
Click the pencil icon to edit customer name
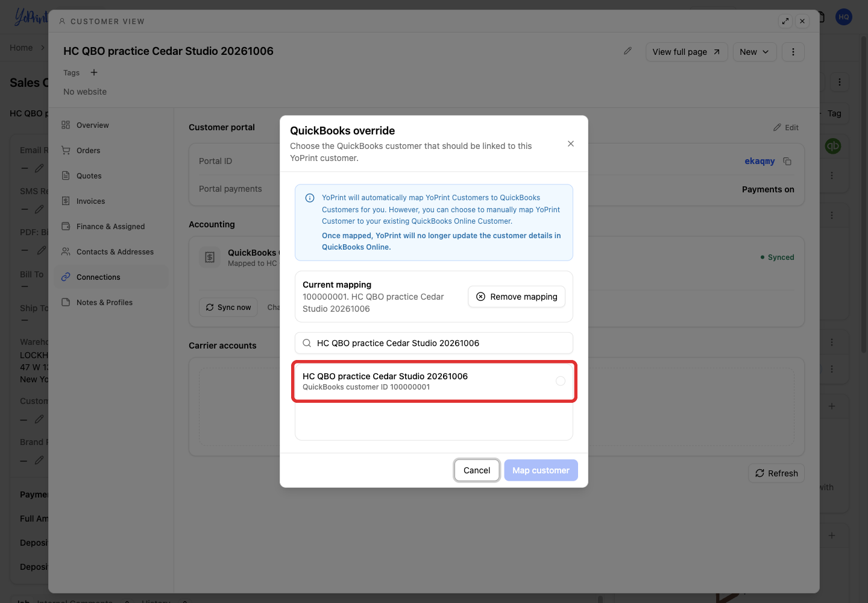627,51
